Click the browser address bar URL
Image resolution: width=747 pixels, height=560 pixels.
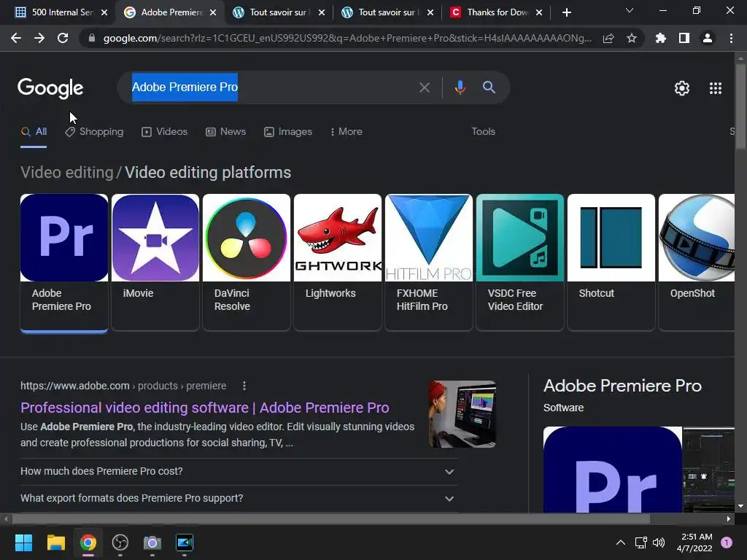347,38
